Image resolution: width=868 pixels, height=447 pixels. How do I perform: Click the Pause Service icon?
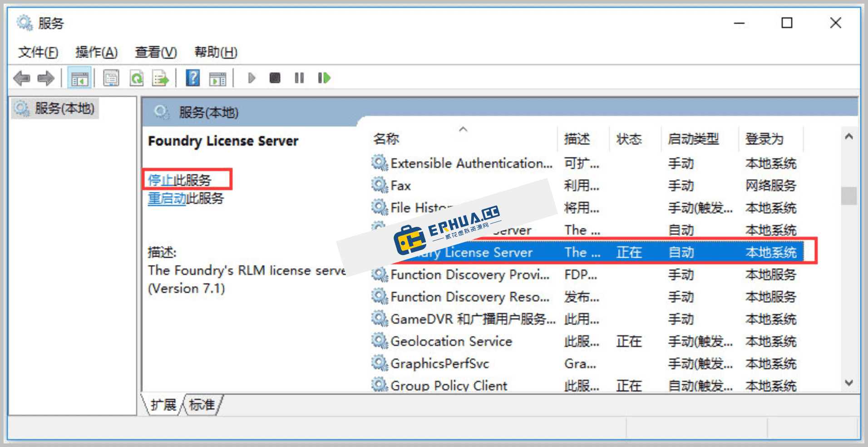299,78
